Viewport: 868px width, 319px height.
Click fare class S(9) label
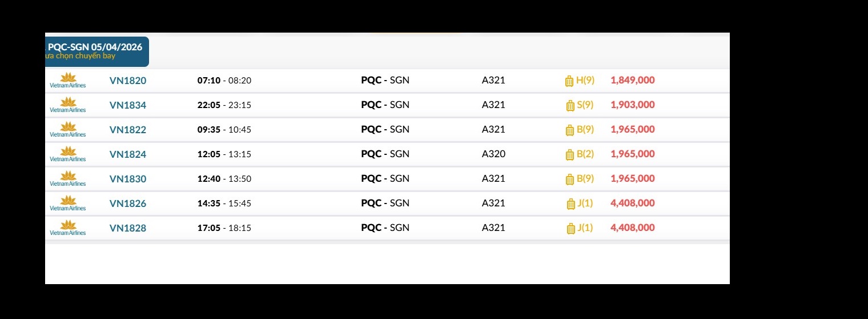tap(585, 105)
